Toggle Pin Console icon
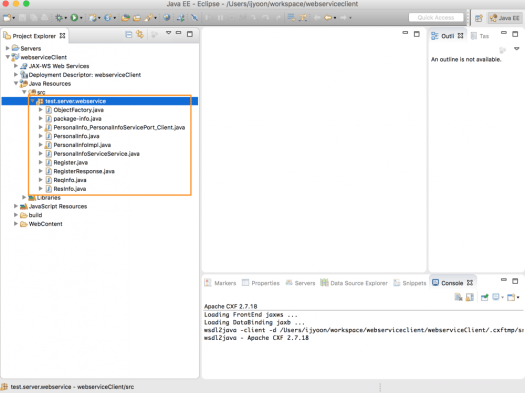 [x=484, y=297]
